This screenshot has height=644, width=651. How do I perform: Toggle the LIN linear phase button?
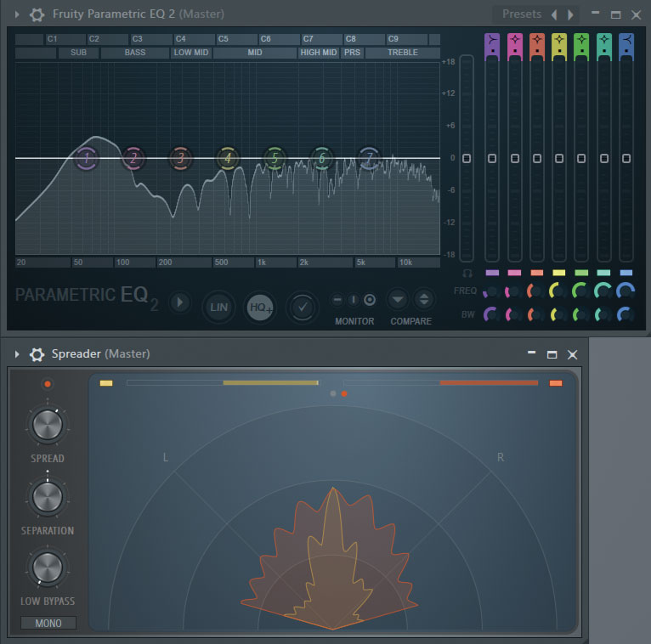pos(218,308)
